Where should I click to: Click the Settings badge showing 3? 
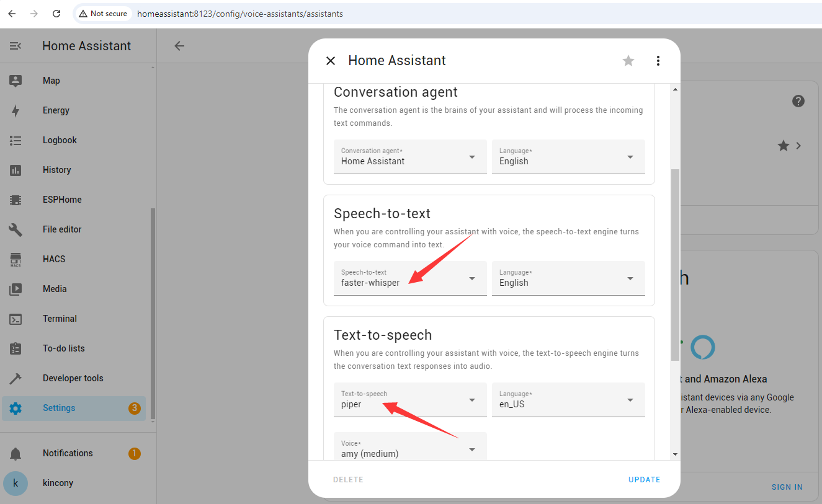(x=134, y=408)
